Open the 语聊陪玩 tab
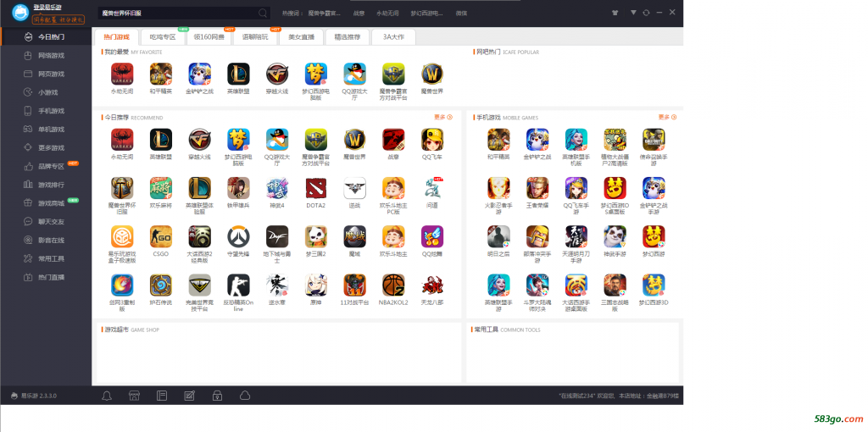Image resolution: width=868 pixels, height=432 pixels. point(255,37)
